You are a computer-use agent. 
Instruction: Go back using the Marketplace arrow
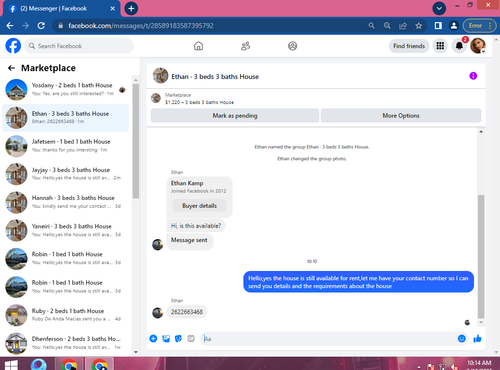[11, 68]
